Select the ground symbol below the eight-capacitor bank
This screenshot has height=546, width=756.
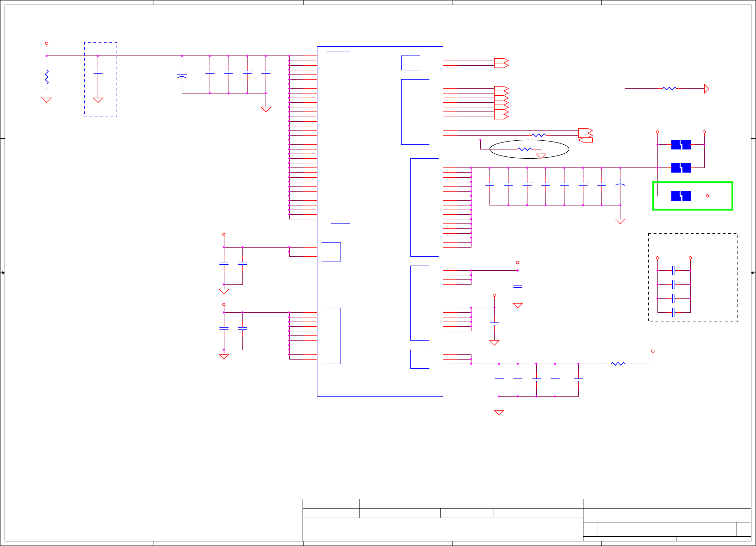coord(620,221)
